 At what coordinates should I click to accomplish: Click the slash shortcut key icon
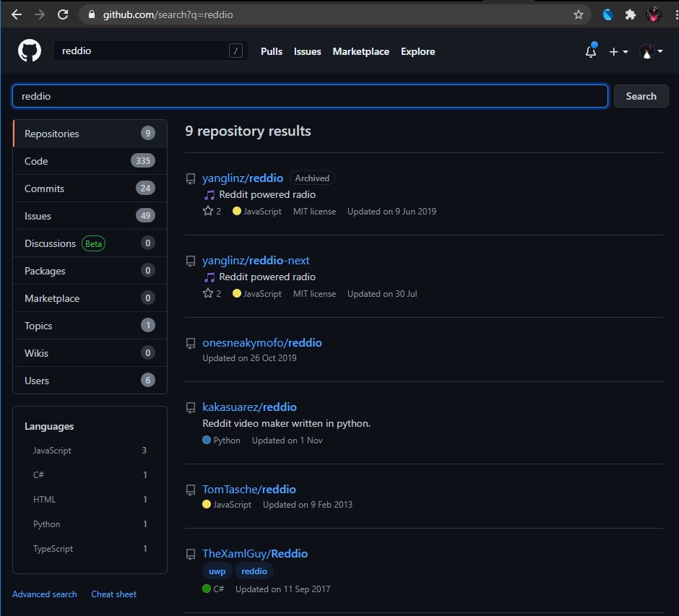[235, 51]
